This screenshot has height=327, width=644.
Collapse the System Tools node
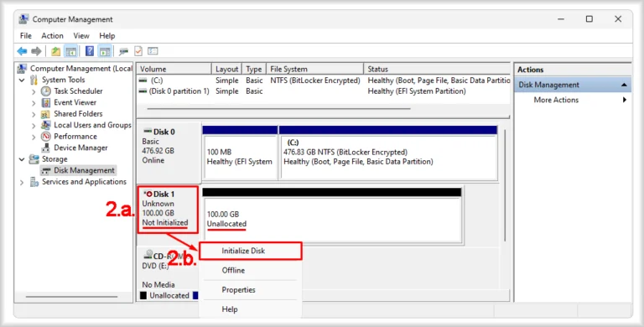tap(22, 80)
